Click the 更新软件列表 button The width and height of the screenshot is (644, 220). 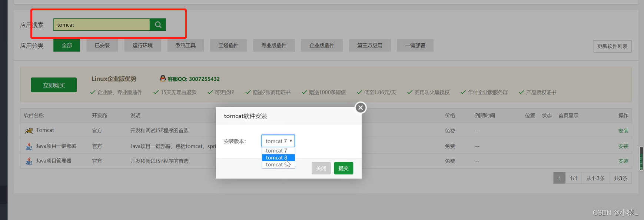click(613, 46)
